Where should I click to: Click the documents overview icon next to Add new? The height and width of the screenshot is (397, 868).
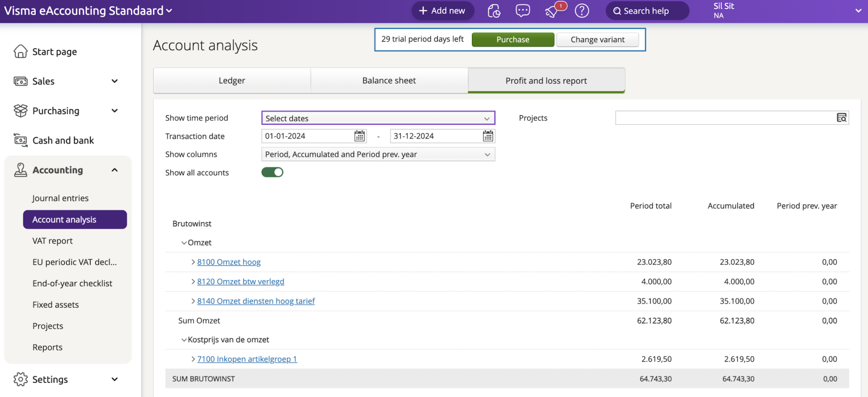point(493,11)
